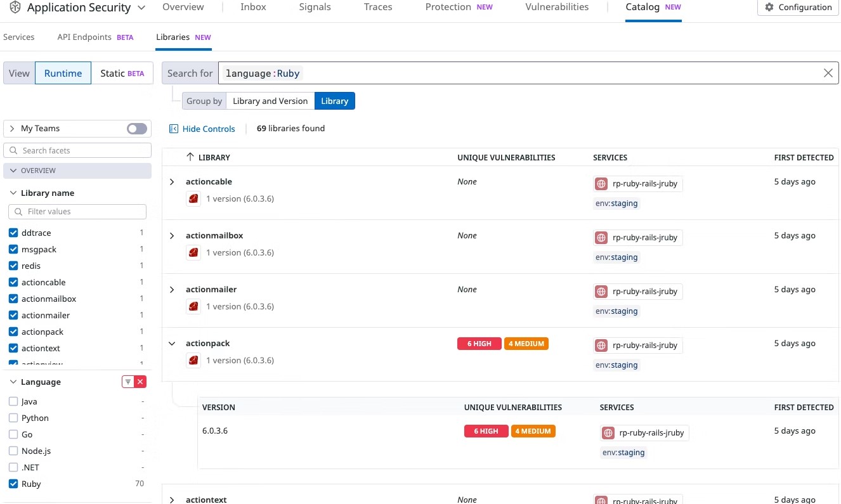The height and width of the screenshot is (504, 841).
Task: Uncheck the redis library checkbox
Action: [13, 266]
